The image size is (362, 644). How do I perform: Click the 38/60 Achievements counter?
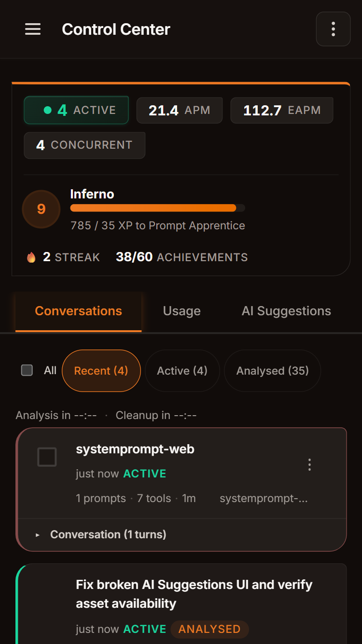tap(181, 257)
